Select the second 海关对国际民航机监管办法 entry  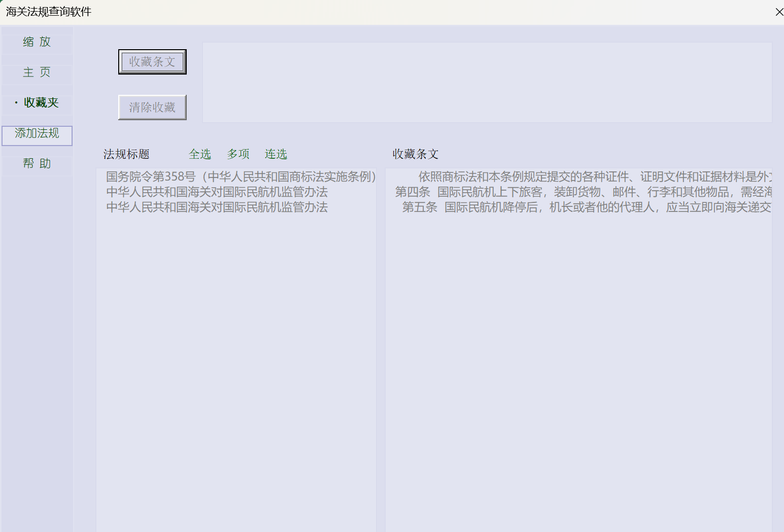pos(217,207)
